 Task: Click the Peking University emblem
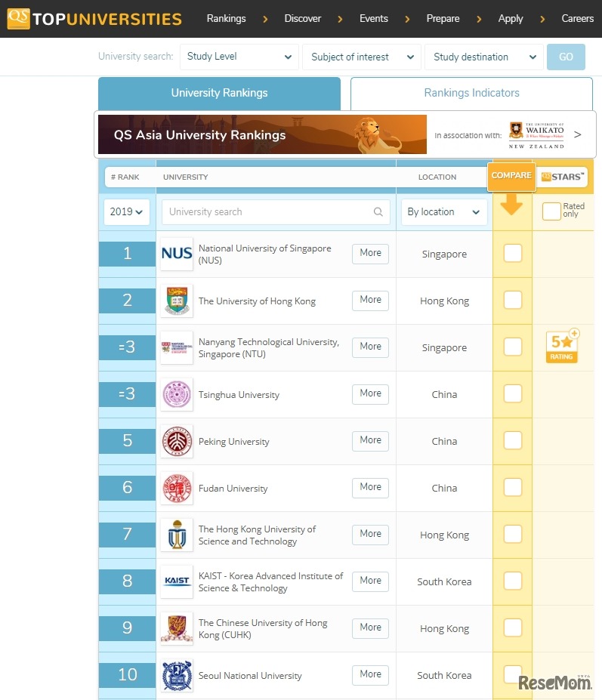(x=177, y=441)
